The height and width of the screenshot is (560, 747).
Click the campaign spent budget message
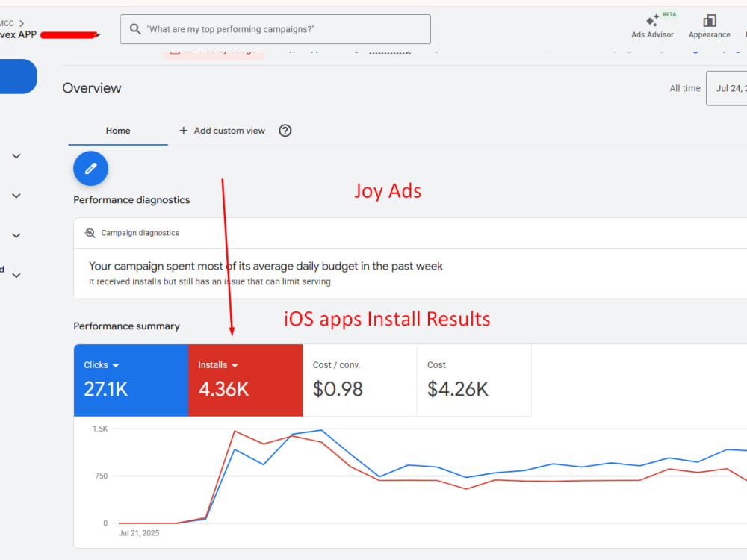pyautogui.click(x=266, y=266)
